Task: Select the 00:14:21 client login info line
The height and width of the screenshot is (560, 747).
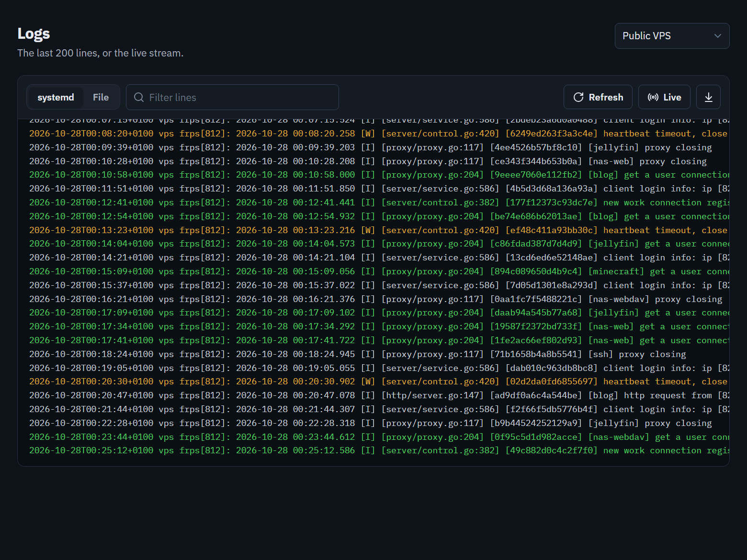Action: click(x=378, y=258)
